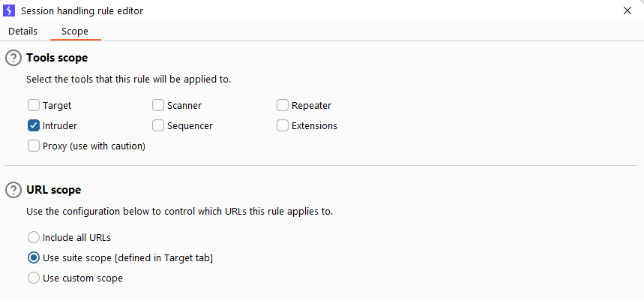Image resolution: width=644 pixels, height=301 pixels.
Task: Select the Scope tab
Action: point(75,32)
